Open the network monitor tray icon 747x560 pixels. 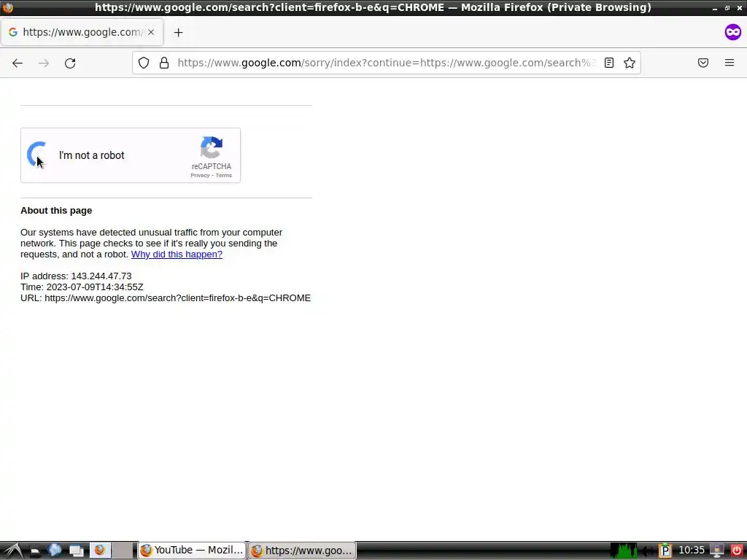coord(716,551)
